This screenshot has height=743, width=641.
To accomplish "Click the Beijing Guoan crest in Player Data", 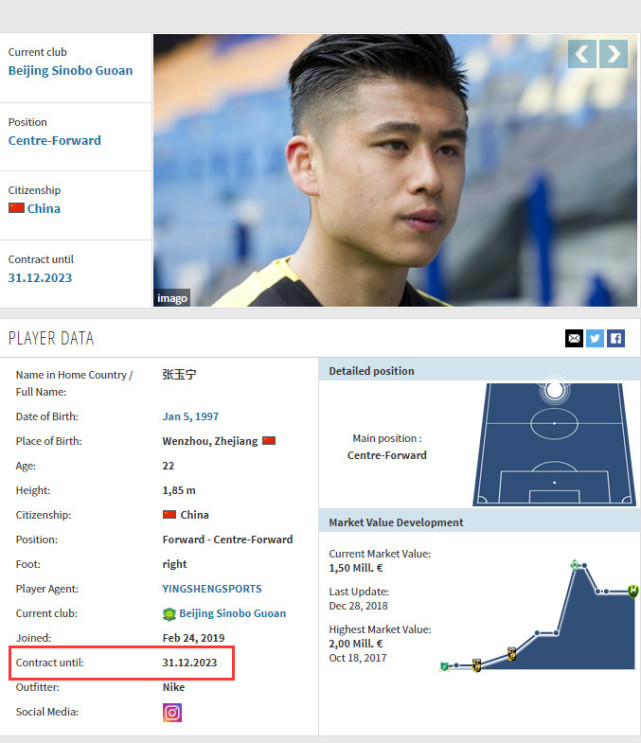I will pos(169,614).
